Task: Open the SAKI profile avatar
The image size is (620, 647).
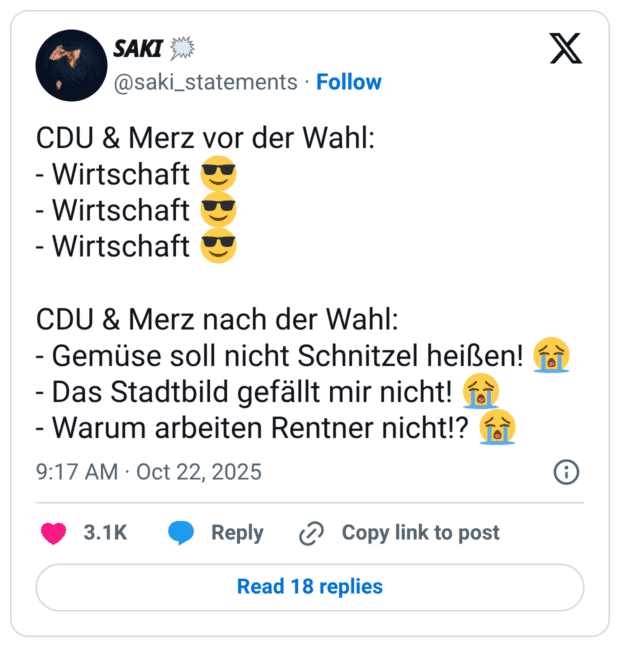Action: [71, 65]
